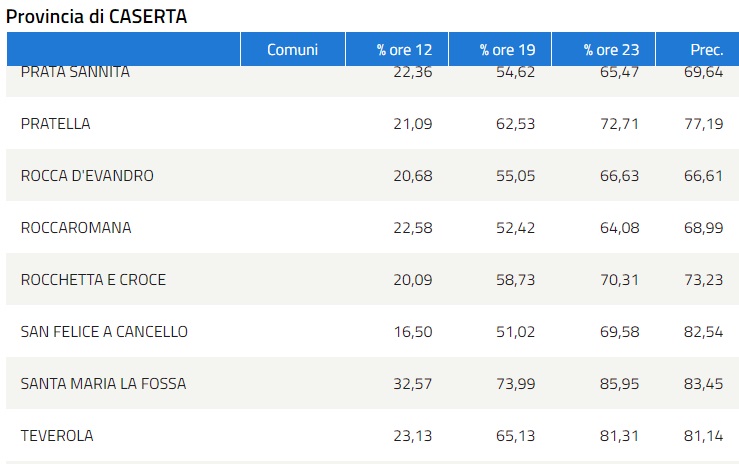The width and height of the screenshot is (739, 464).
Task: Click the % ore 19 column header
Action: pos(507,49)
